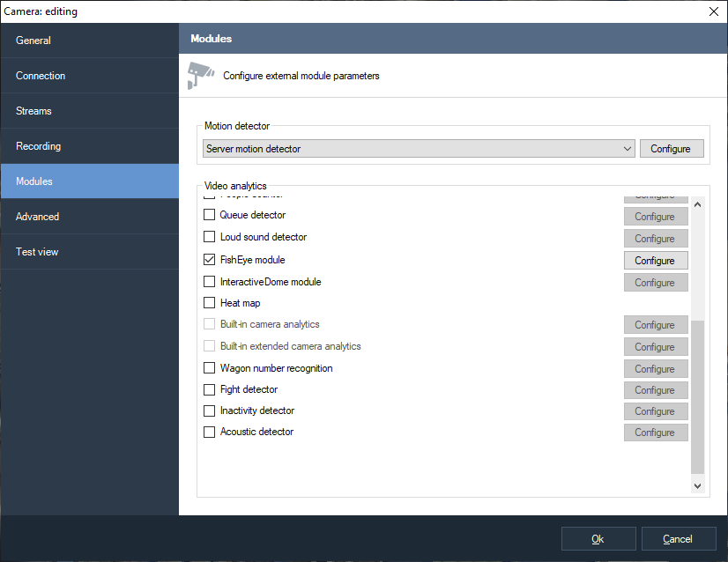
Task: Go to the Streams tab
Action: coord(89,111)
